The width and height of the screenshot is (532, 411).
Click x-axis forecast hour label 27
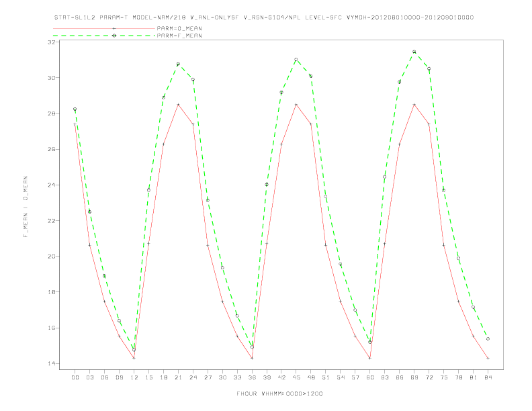(208, 377)
